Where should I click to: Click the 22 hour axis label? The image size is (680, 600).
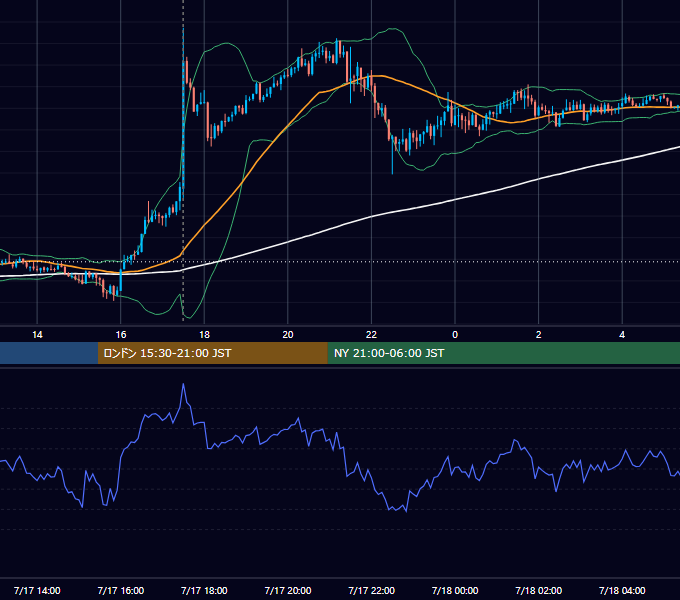(x=371, y=335)
